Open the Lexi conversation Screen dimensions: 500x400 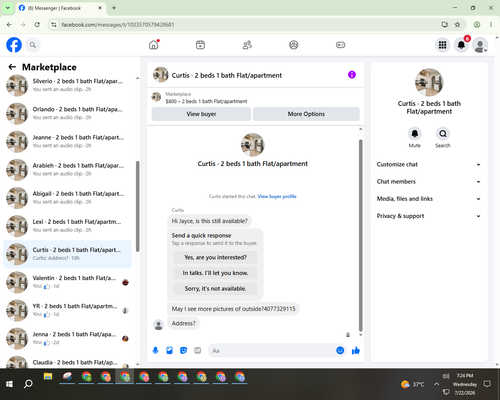[67, 226]
